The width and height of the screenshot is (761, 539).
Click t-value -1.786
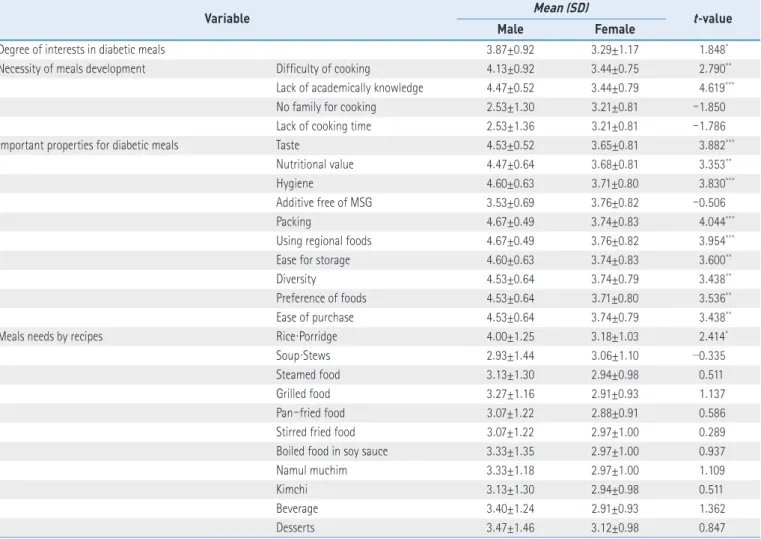pyautogui.click(x=709, y=126)
